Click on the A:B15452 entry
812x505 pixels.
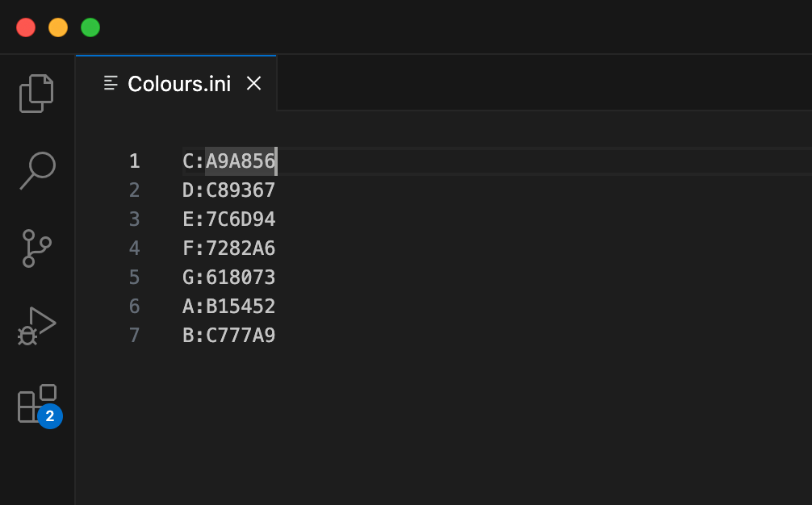click(229, 307)
